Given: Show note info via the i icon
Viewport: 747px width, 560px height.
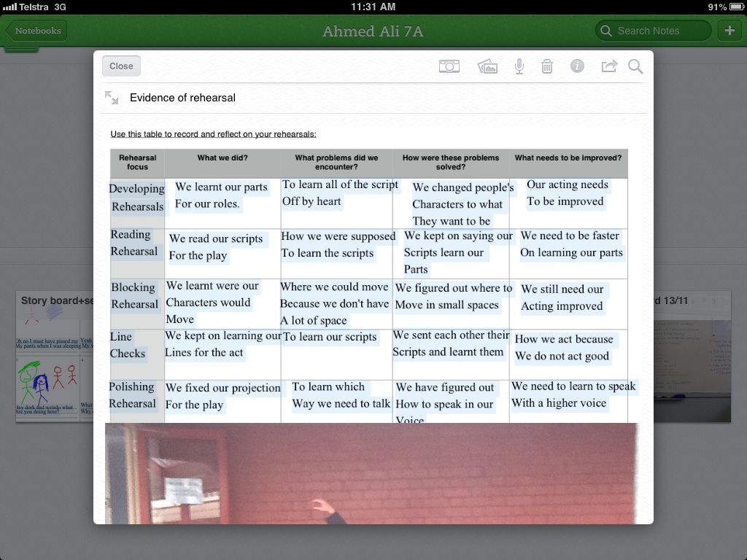Looking at the screenshot, I should pyautogui.click(x=577, y=66).
